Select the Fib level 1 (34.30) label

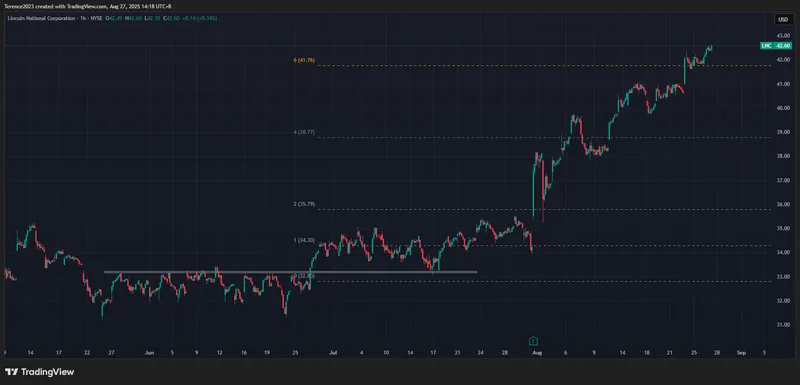[304, 240]
